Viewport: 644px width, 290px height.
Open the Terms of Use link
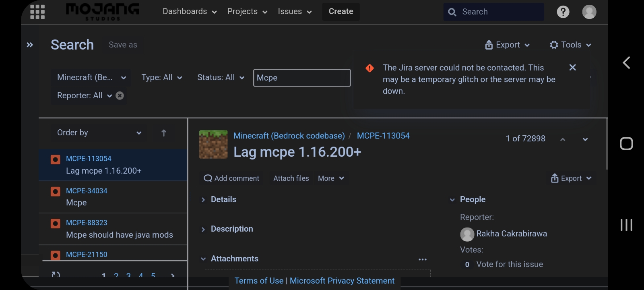click(259, 281)
